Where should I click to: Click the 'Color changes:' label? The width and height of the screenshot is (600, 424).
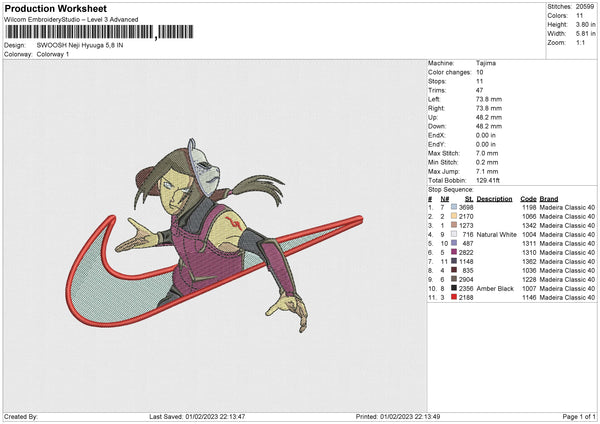pyautogui.click(x=449, y=72)
